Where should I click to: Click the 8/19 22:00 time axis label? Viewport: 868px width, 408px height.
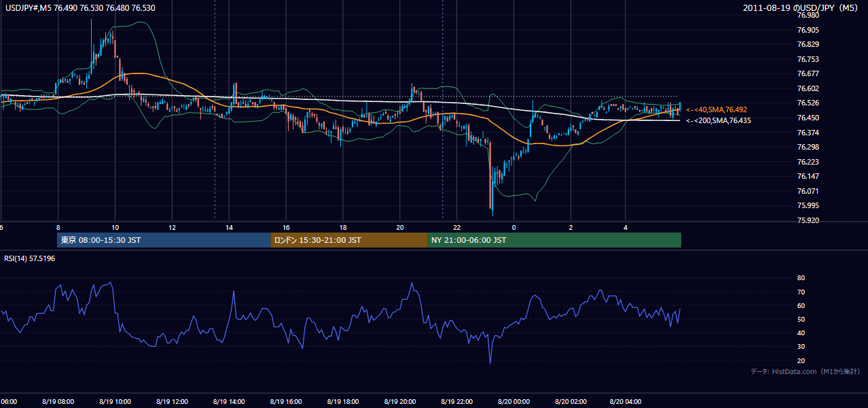(457, 402)
